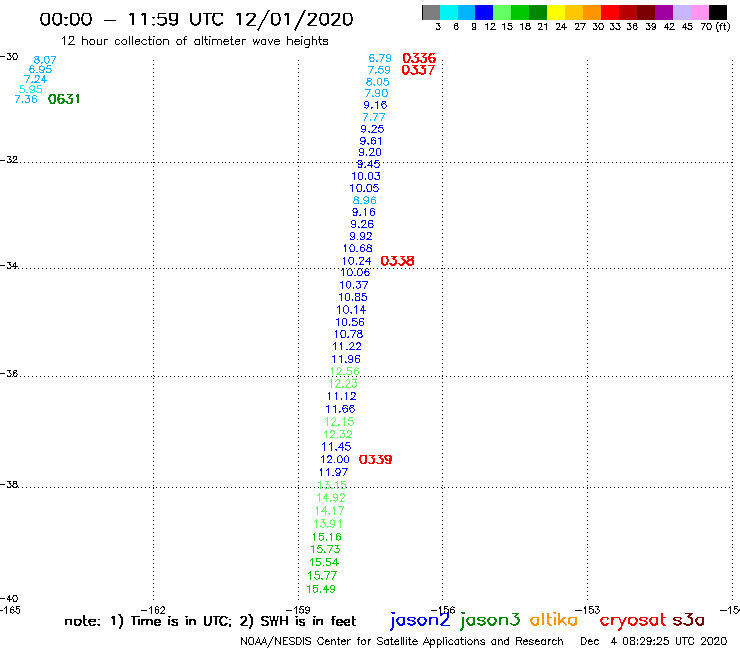This screenshot has width=740, height=650.
Task: Pick the pink swatch in the legend bar
Action: 700,12
